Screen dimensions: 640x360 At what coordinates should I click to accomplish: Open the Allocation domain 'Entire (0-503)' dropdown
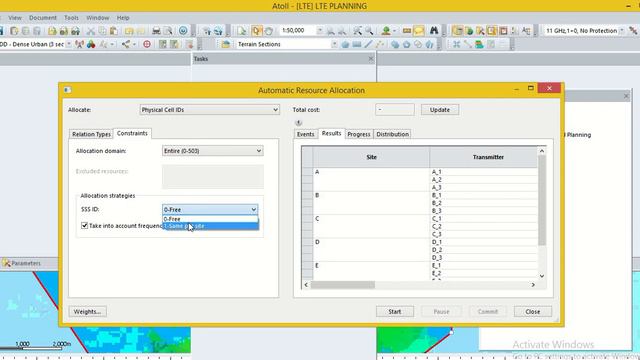212,151
